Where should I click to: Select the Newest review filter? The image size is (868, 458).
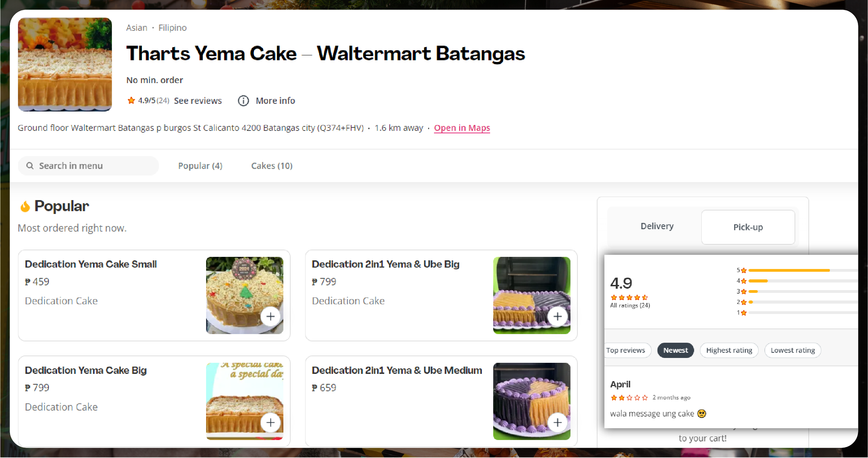click(675, 350)
